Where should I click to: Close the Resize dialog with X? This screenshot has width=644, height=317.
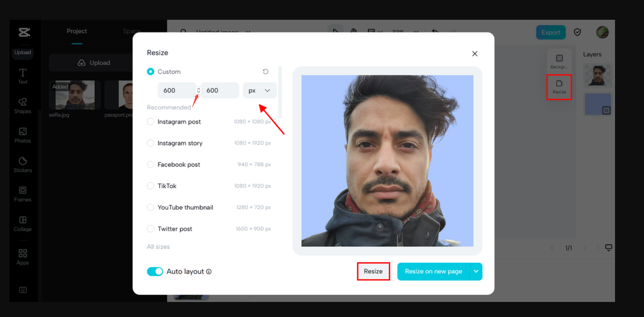[474, 54]
